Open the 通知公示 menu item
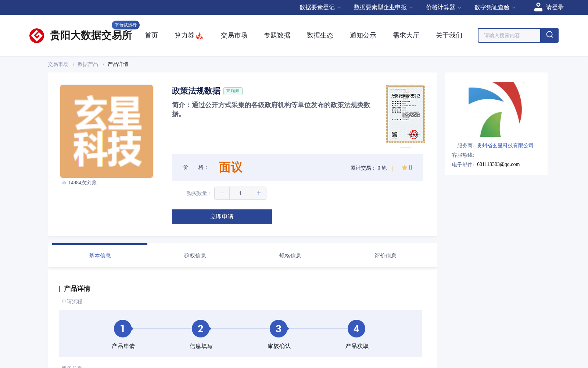 tap(363, 35)
